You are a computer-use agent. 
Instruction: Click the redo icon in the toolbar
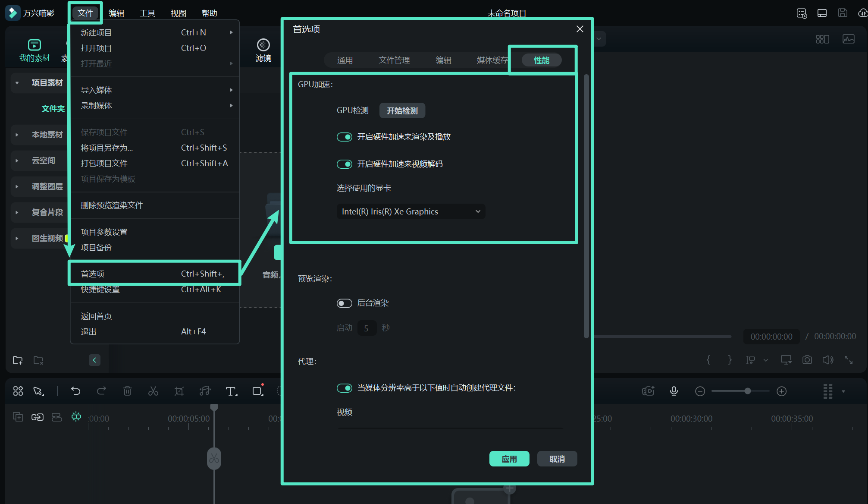tap(102, 391)
